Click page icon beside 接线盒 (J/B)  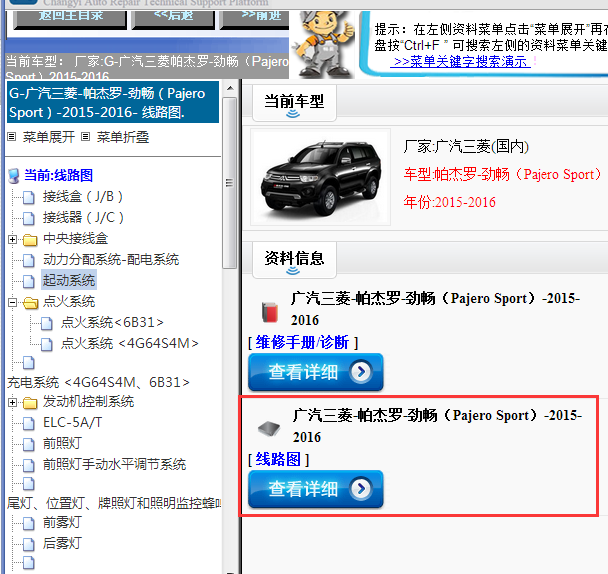tap(28, 197)
